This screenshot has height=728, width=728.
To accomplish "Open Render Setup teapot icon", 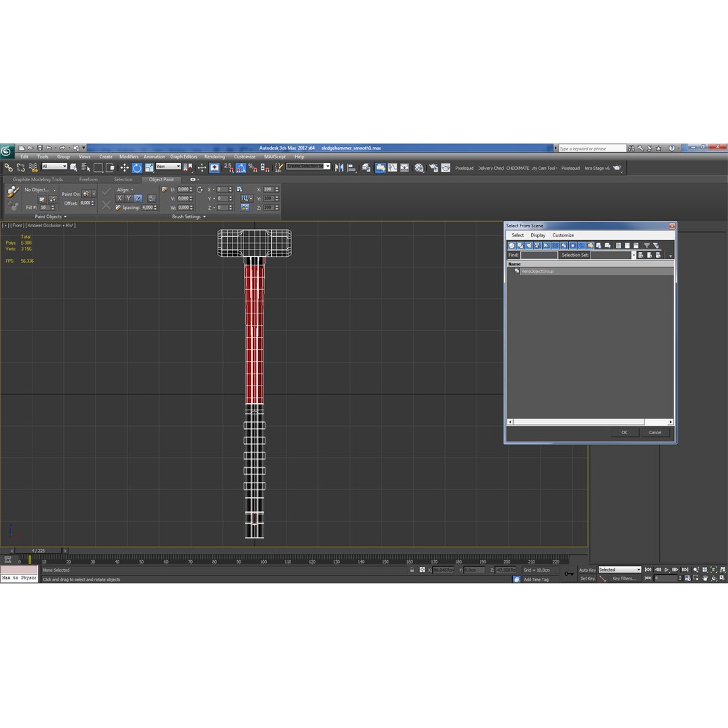I will point(433,168).
